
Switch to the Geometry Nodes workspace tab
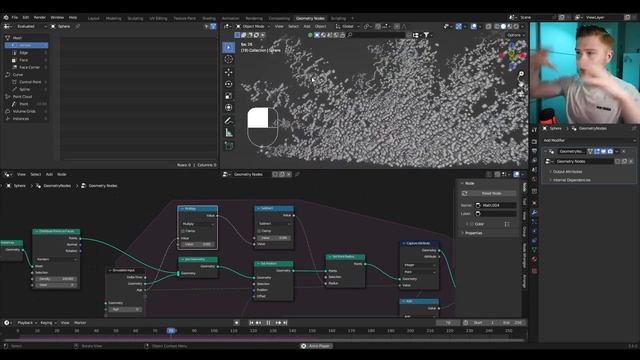tap(310, 18)
